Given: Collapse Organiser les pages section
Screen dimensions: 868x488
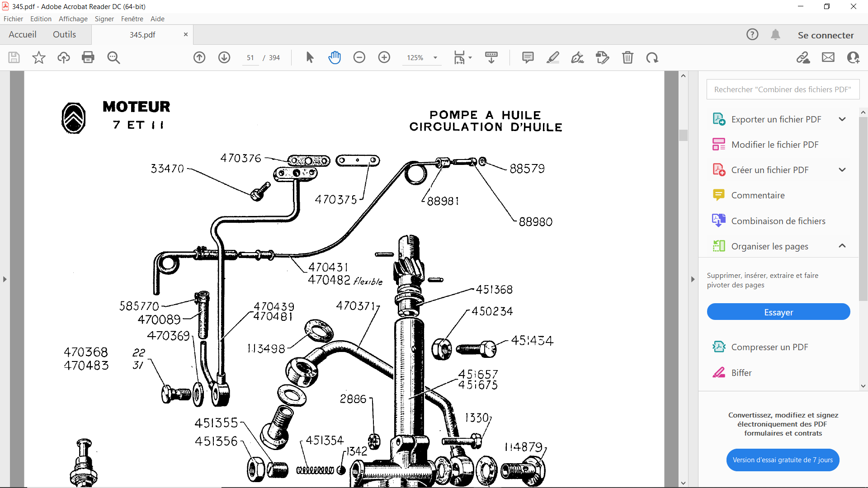Looking at the screenshot, I should pyautogui.click(x=842, y=246).
